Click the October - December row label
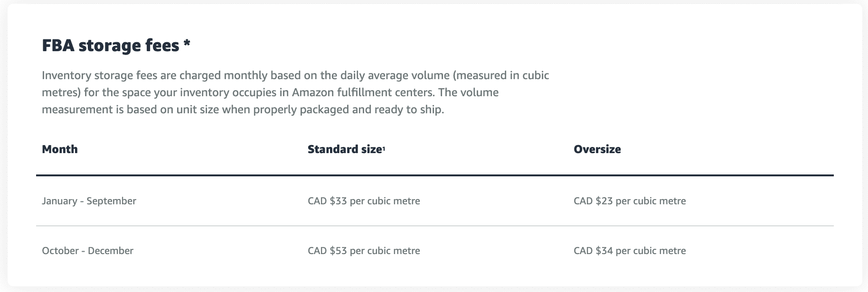The height and width of the screenshot is (292, 868). click(x=87, y=251)
